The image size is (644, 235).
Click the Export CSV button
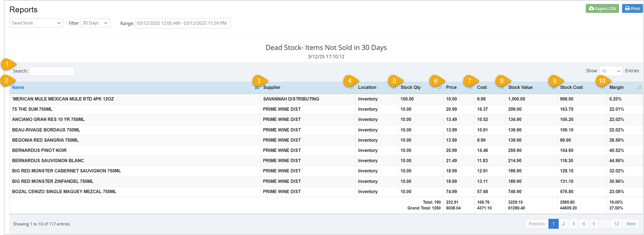point(602,9)
